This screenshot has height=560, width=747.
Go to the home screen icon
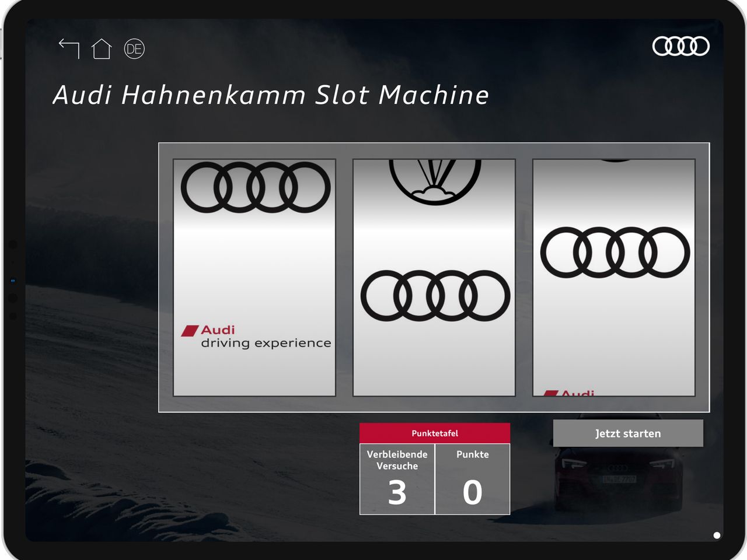102,49
